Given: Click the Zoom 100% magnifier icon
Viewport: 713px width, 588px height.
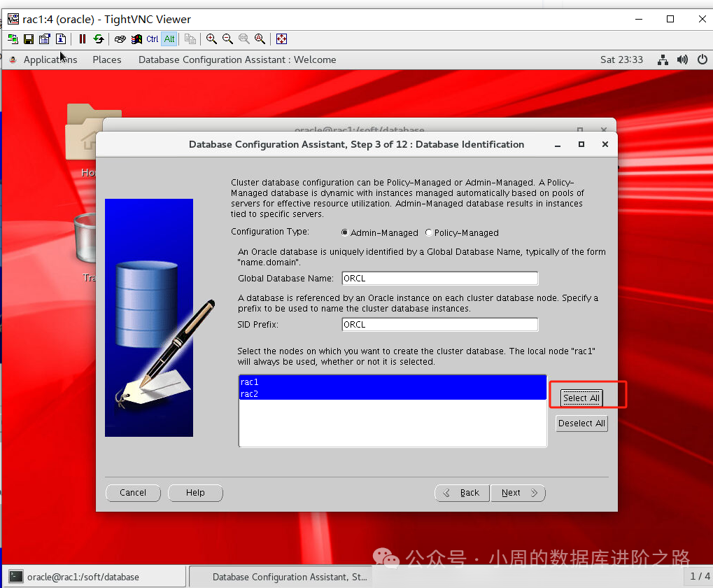Looking at the screenshot, I should point(244,39).
